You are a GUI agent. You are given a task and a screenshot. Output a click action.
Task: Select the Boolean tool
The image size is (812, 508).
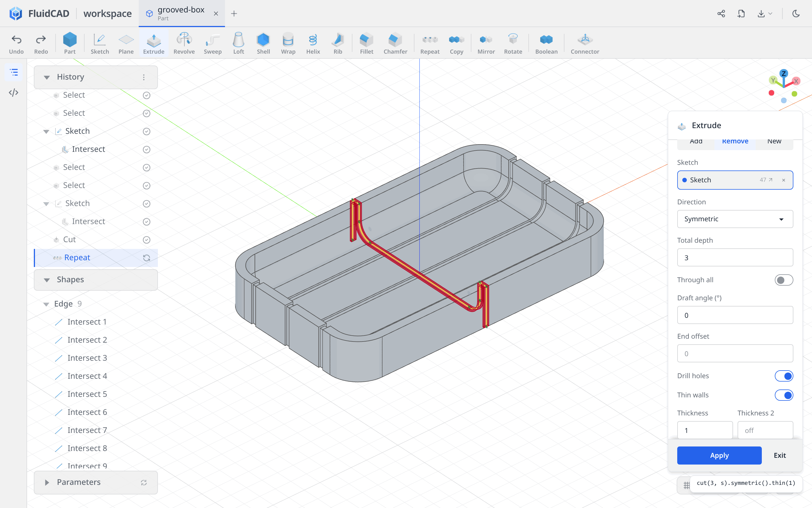[x=546, y=43]
